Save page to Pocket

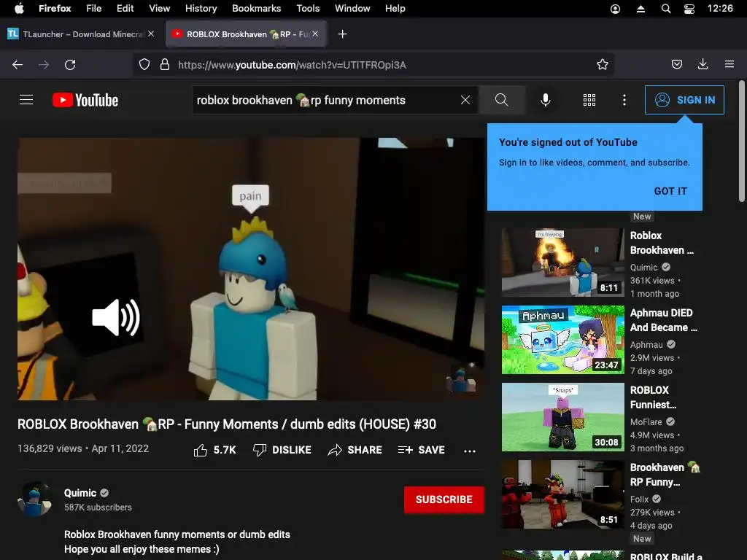click(x=676, y=65)
